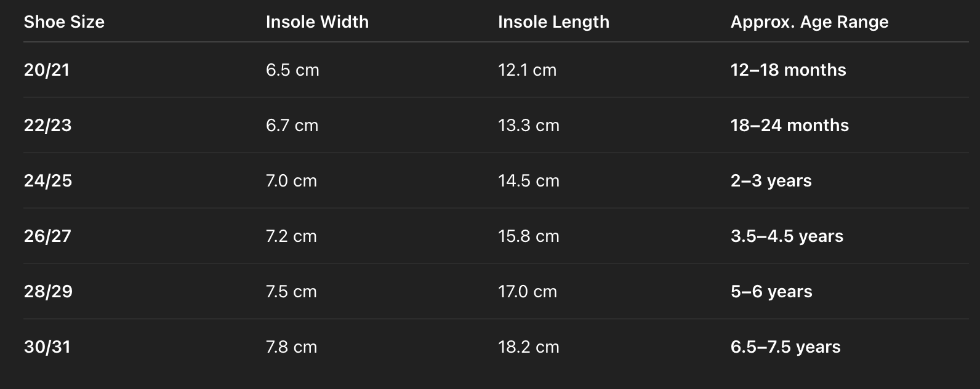Screen dimensions: 980x389
Task: Click the 7.0 cm insole width value
Action: pyautogui.click(x=291, y=181)
